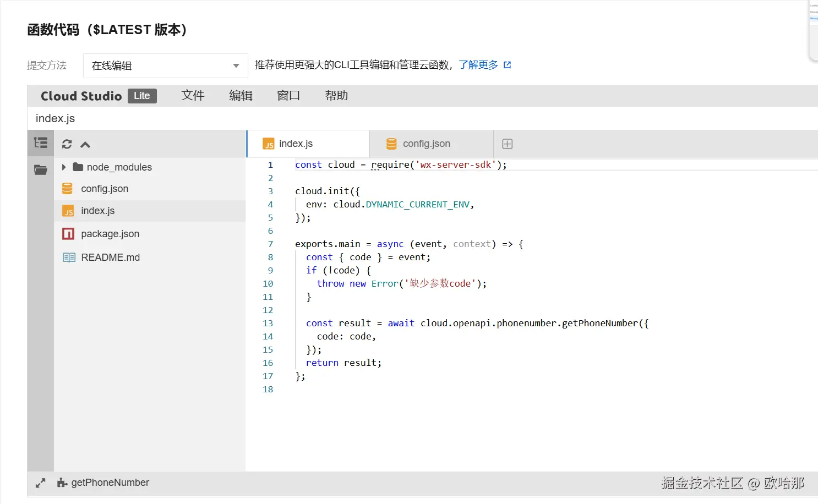Screen dimensions: 818x504
Task: Toggle fullscreen with the expand arrows icon
Action: click(40, 483)
